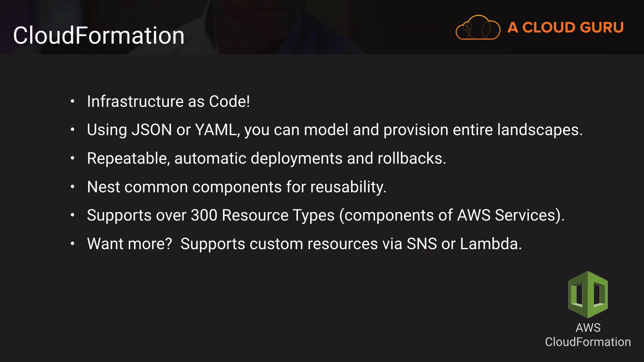
Task: Select the "Infrastructure as Code!" bullet text
Action: click(168, 101)
